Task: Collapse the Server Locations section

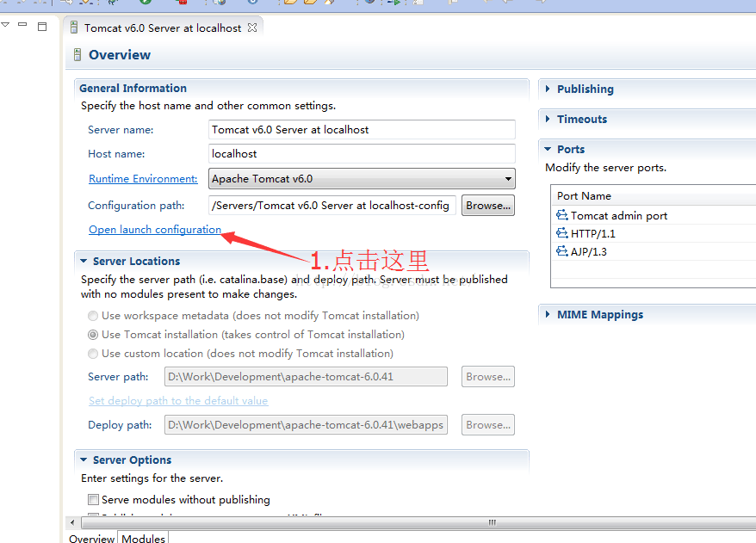Action: [x=84, y=261]
